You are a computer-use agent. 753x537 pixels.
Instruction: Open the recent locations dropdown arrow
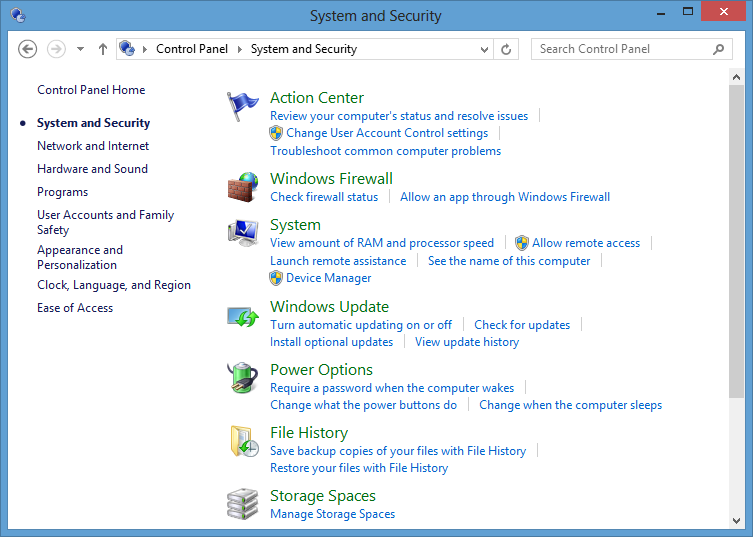click(x=80, y=49)
